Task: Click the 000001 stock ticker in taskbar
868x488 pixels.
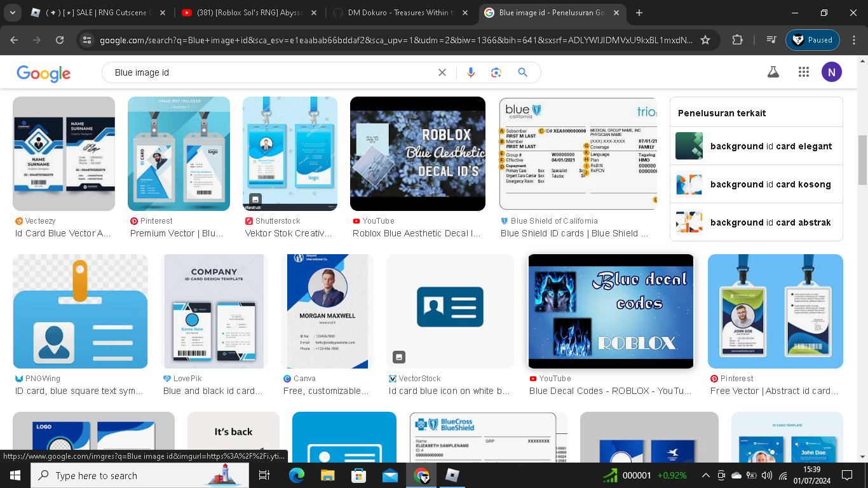Action: coord(645,475)
